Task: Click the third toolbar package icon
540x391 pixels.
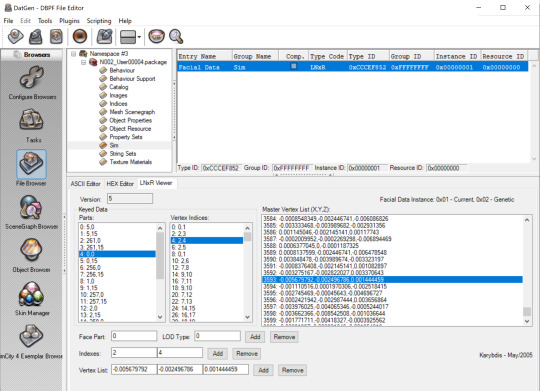Action: pyautogui.click(x=56, y=37)
